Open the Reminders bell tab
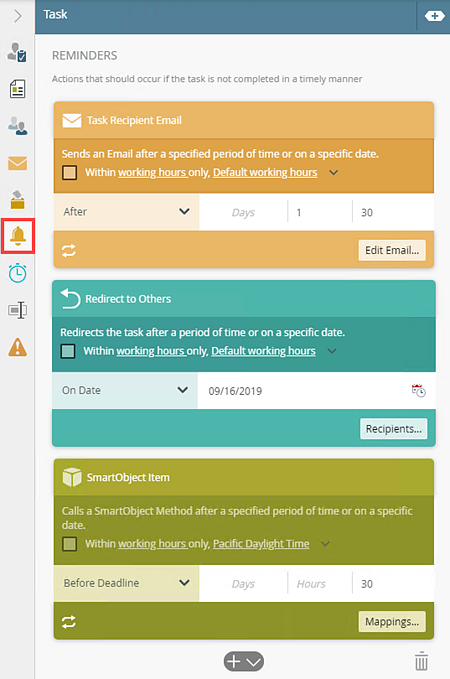 coord(18,236)
